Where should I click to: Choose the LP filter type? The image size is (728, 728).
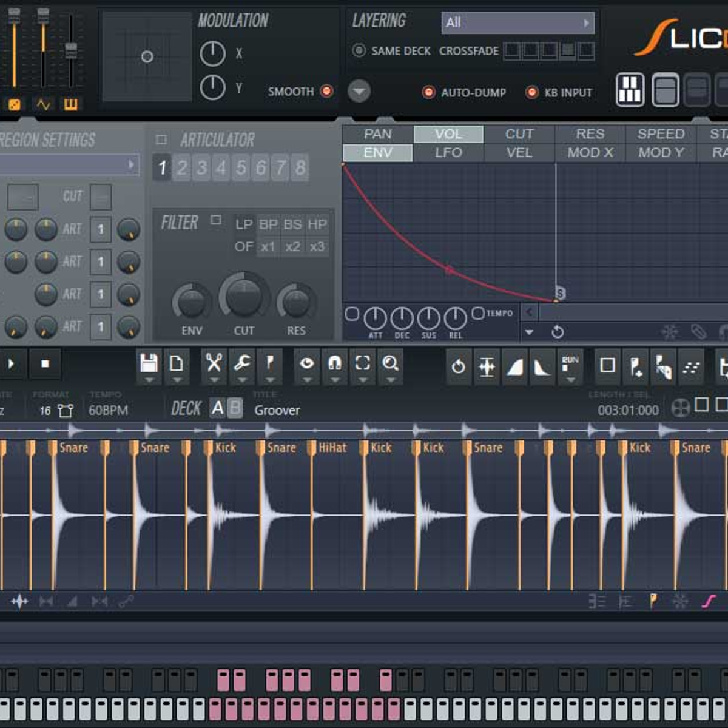pos(244,224)
